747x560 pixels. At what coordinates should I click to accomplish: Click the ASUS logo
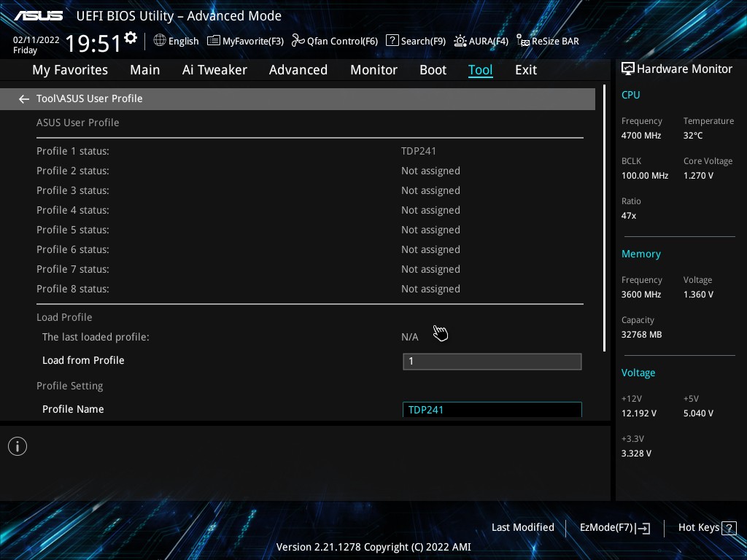39,16
